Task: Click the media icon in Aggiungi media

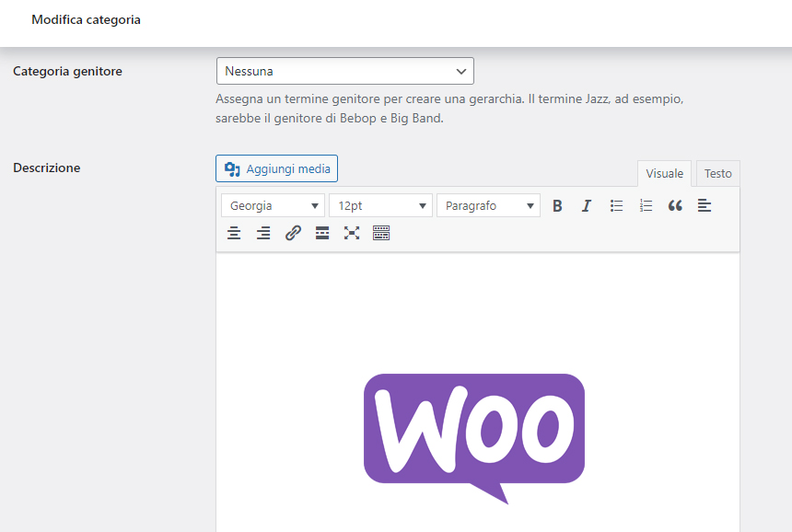Action: click(232, 169)
